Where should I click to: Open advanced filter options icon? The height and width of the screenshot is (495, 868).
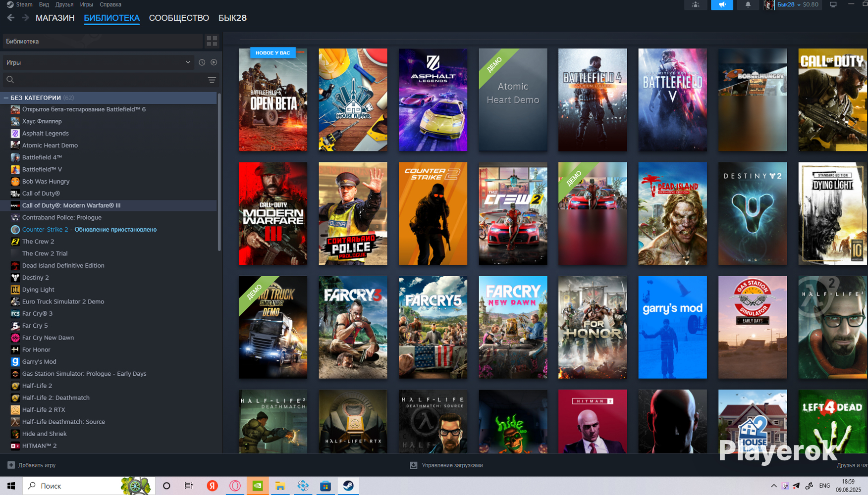pos(212,80)
